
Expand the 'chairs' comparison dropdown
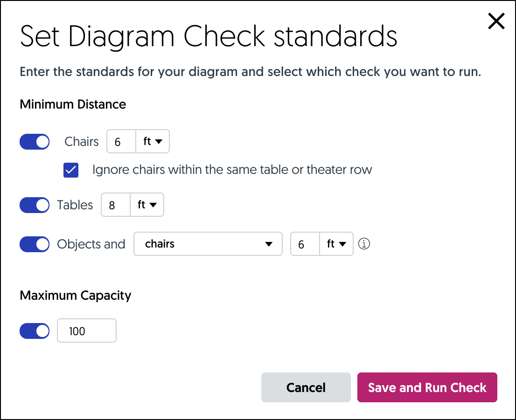[x=208, y=244]
